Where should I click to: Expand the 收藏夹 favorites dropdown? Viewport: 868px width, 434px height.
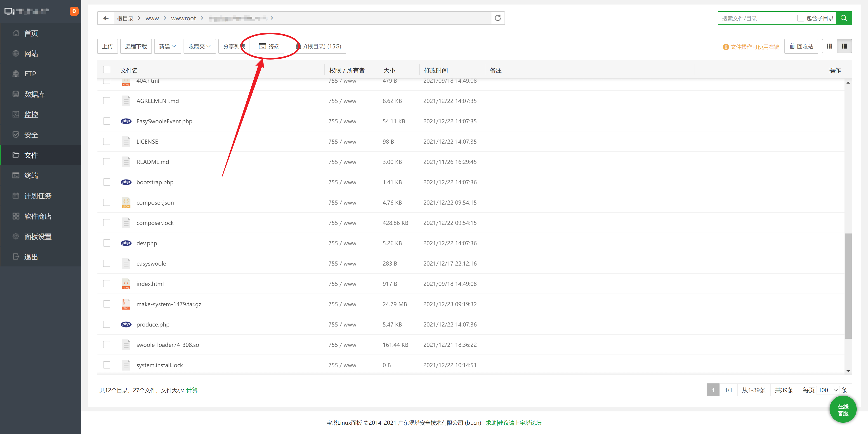pyautogui.click(x=199, y=46)
